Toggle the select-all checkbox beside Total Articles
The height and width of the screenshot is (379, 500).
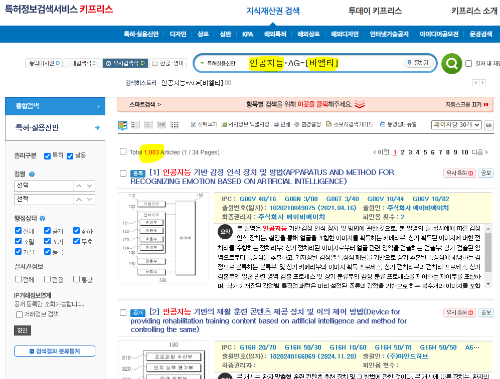tap(123, 152)
